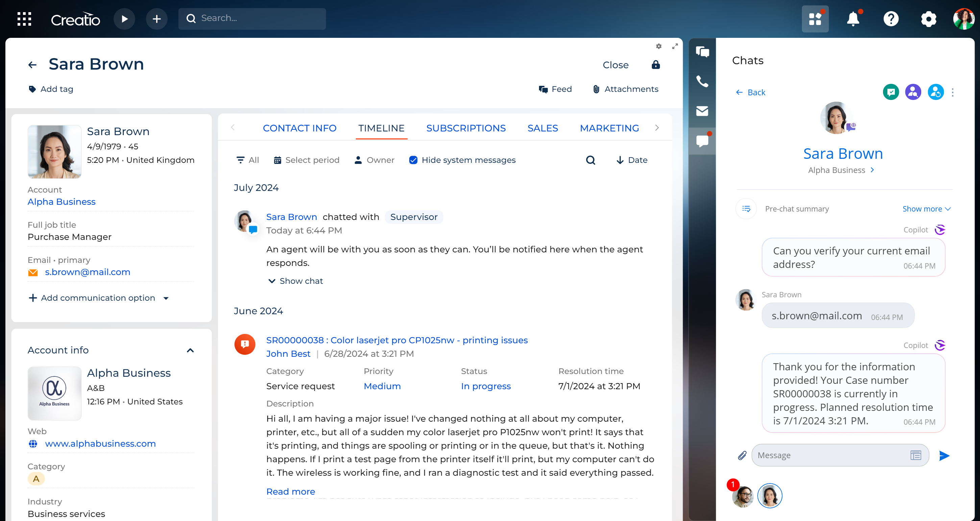Collapse the Account info section

pyautogui.click(x=190, y=350)
